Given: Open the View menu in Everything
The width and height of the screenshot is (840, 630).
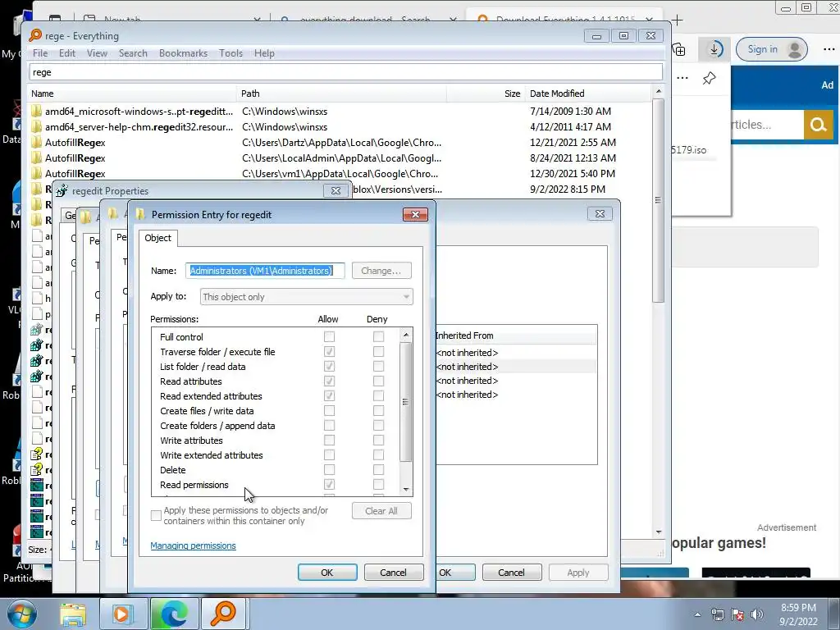Looking at the screenshot, I should pyautogui.click(x=97, y=53).
